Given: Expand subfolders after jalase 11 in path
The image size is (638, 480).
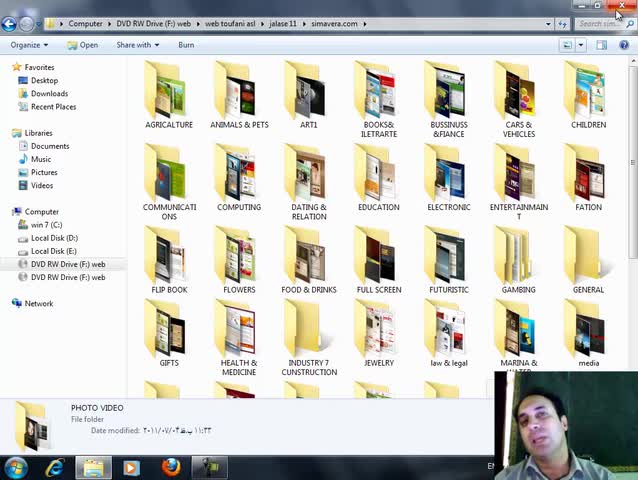Looking at the screenshot, I should click(304, 24).
